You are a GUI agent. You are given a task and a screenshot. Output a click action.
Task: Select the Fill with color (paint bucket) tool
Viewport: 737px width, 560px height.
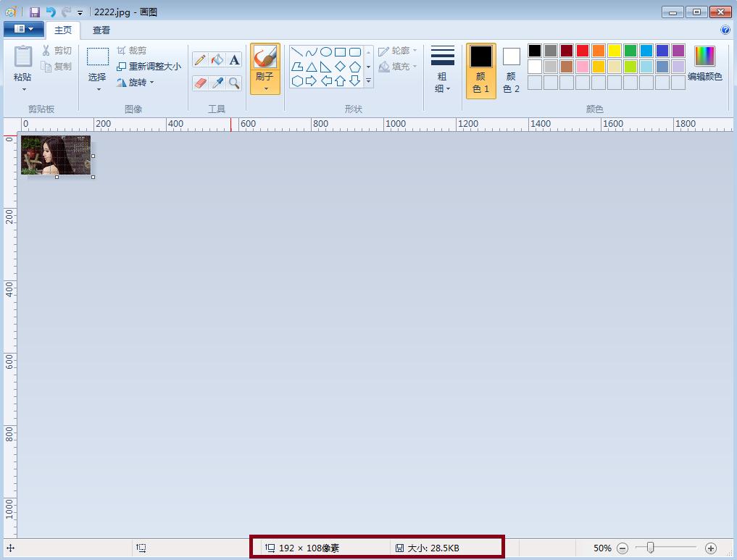[x=217, y=59]
